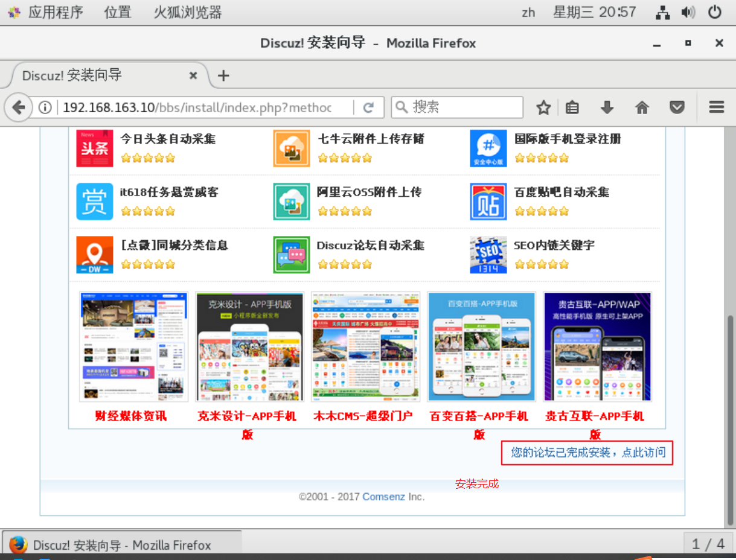Open SEO内链关键字 title link
736x560 pixels.
point(554,245)
